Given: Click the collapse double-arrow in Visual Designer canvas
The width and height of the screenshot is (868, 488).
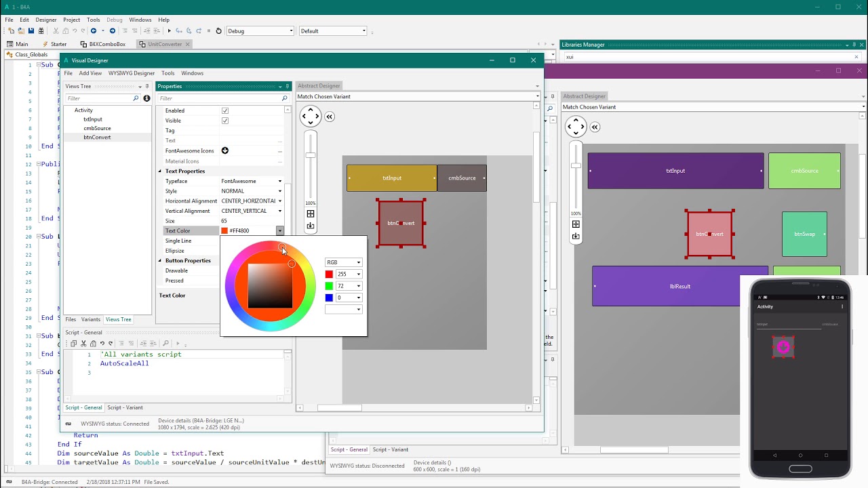Looking at the screenshot, I should point(330,117).
